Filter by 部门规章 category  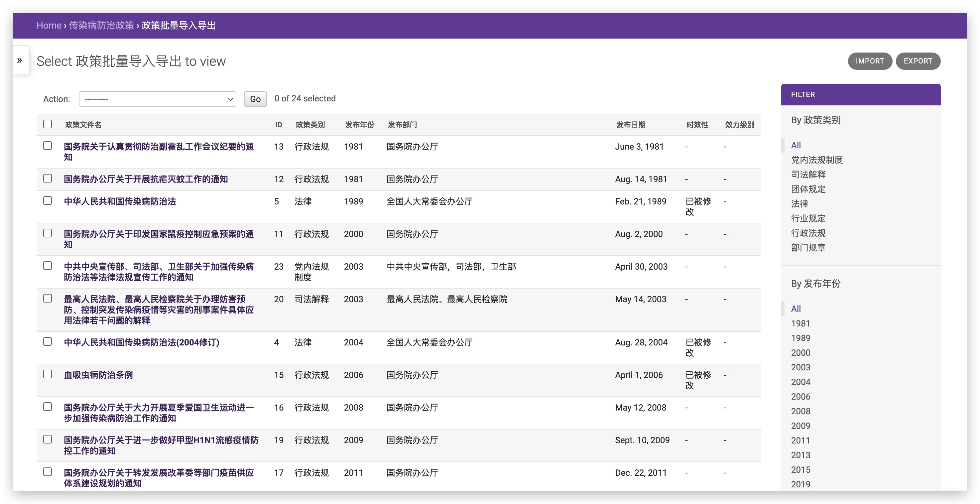[808, 248]
